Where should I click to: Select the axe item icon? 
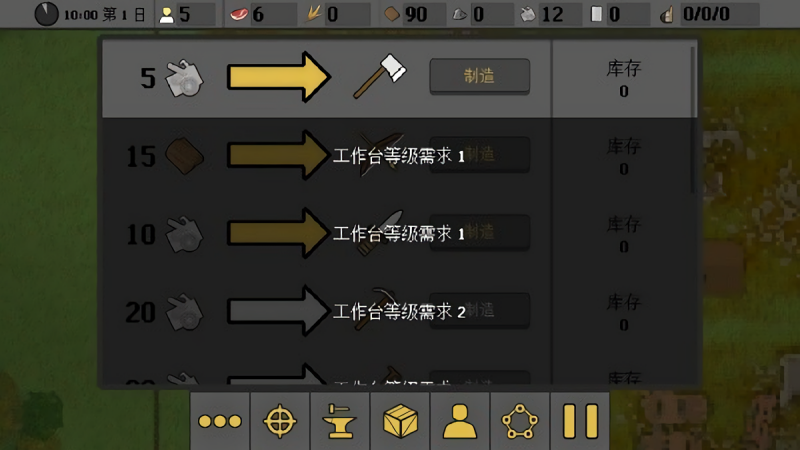(380, 76)
